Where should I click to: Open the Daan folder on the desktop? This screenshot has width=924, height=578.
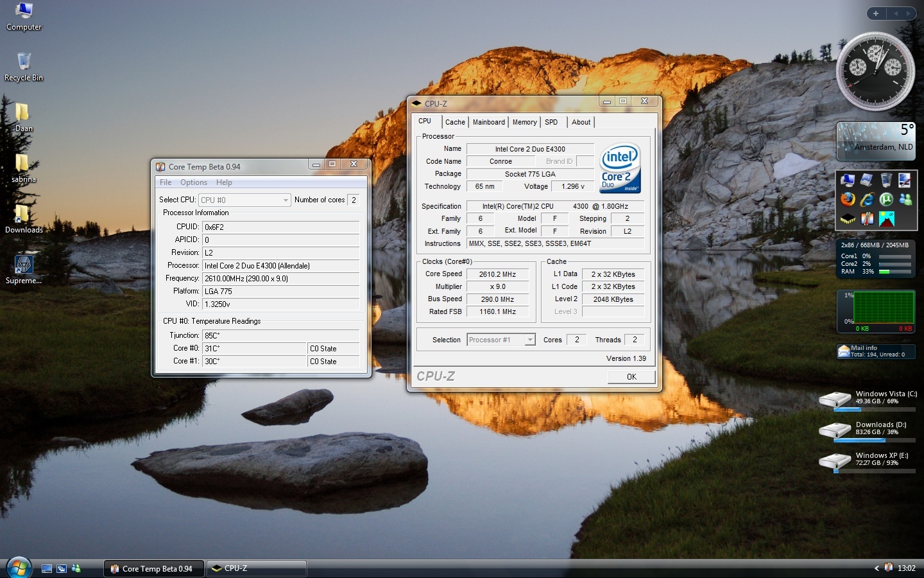pyautogui.click(x=23, y=118)
